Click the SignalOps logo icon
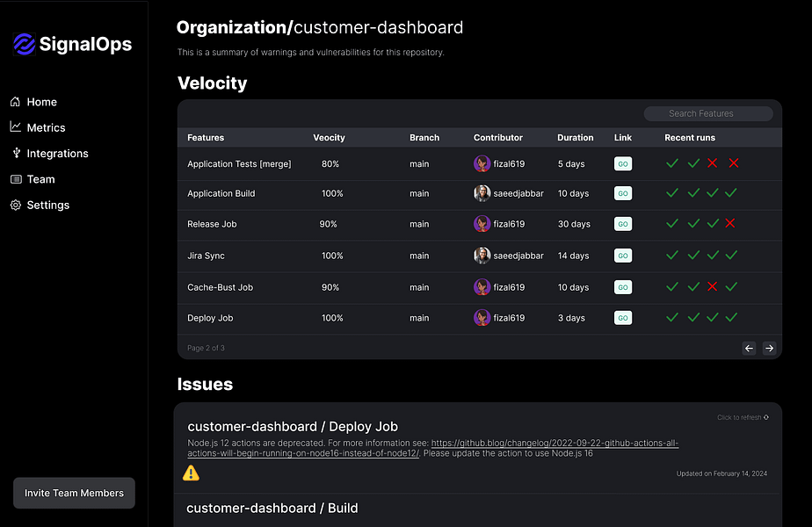Viewport: 812px width, 527px height. click(x=24, y=44)
